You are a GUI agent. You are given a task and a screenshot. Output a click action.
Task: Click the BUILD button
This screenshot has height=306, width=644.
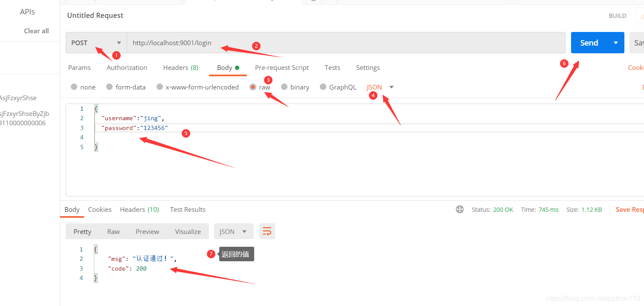point(618,16)
